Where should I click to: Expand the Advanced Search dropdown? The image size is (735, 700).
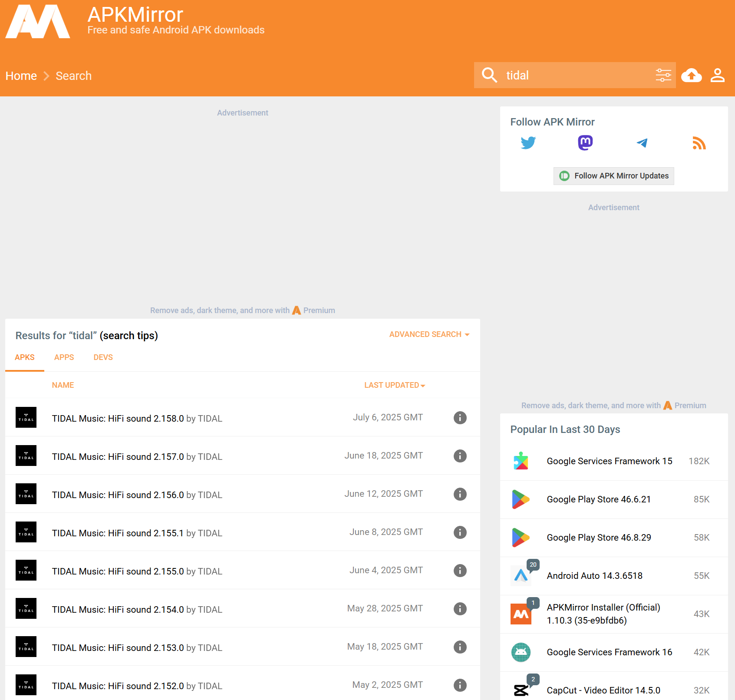pos(429,334)
